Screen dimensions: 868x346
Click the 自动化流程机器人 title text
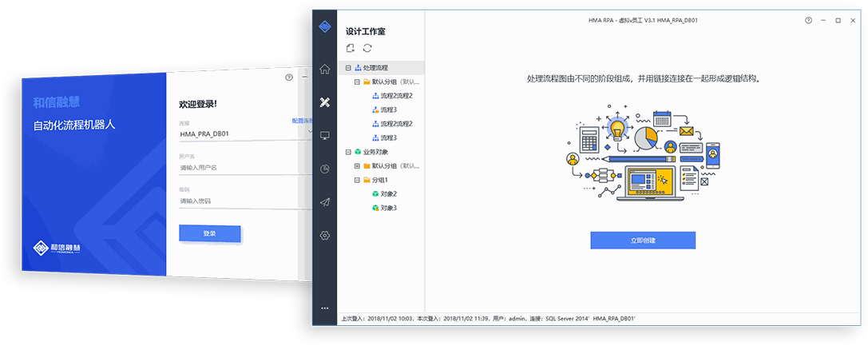coord(74,125)
